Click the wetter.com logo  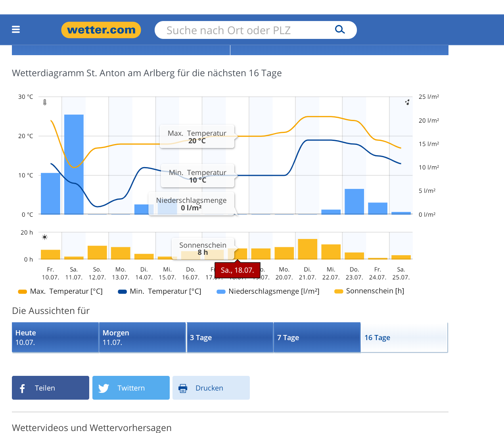pos(101,30)
